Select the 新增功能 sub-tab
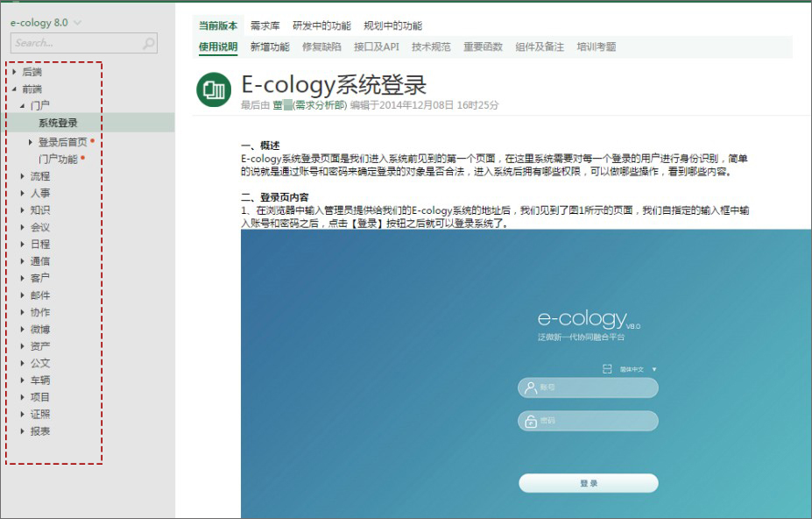812x519 pixels. (x=270, y=46)
